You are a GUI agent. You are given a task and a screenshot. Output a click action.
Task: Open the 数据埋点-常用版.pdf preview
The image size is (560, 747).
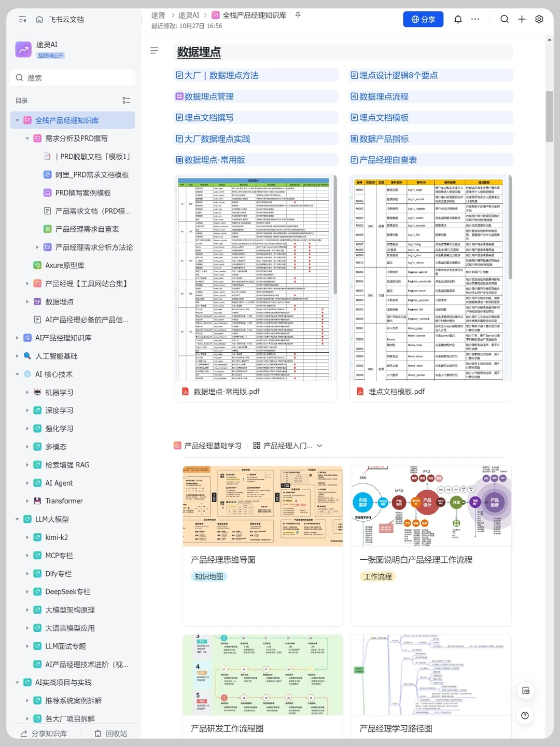click(x=255, y=279)
